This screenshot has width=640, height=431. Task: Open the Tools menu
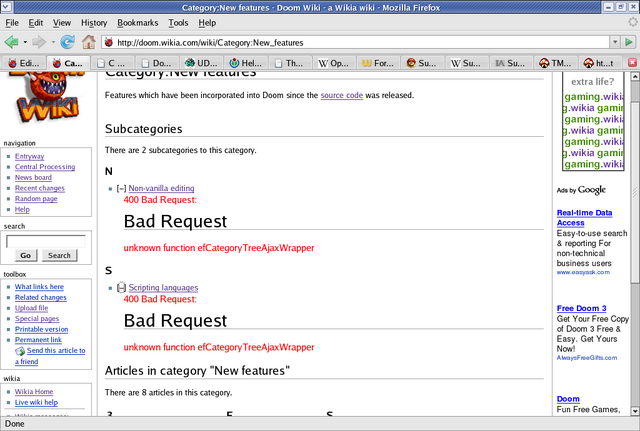178,23
